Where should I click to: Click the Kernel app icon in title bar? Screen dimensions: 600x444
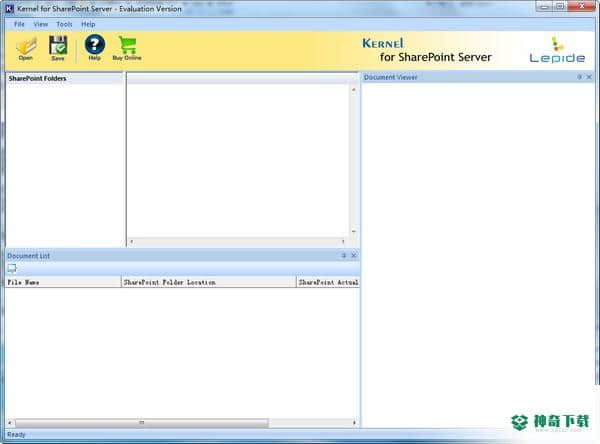click(x=10, y=8)
